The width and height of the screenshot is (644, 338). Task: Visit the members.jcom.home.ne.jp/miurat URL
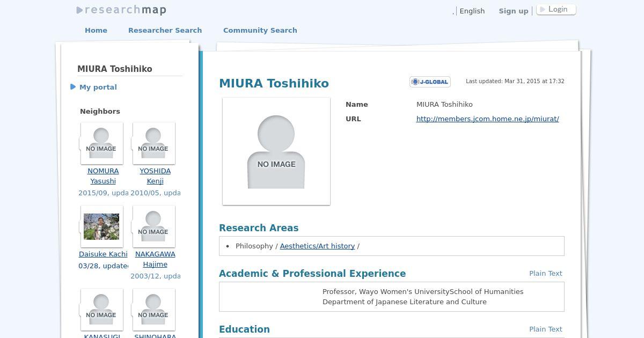pyautogui.click(x=487, y=119)
